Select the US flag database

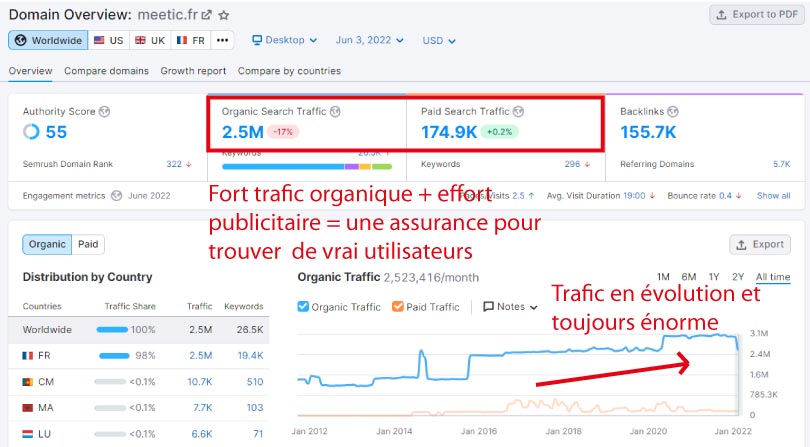click(x=108, y=40)
